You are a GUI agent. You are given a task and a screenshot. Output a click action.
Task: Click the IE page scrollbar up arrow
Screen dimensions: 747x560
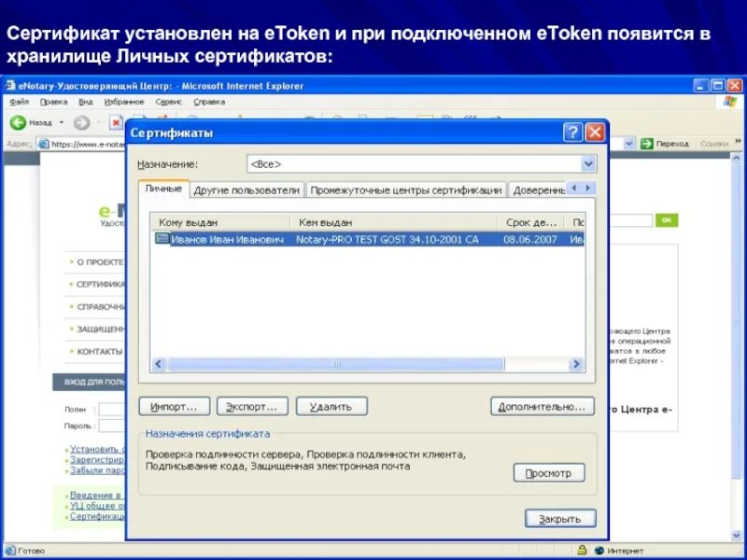[736, 159]
